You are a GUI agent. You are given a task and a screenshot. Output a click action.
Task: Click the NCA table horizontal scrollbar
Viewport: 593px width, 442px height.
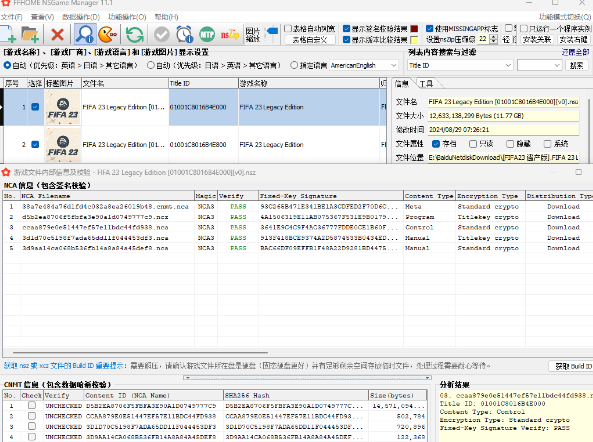coord(140,352)
